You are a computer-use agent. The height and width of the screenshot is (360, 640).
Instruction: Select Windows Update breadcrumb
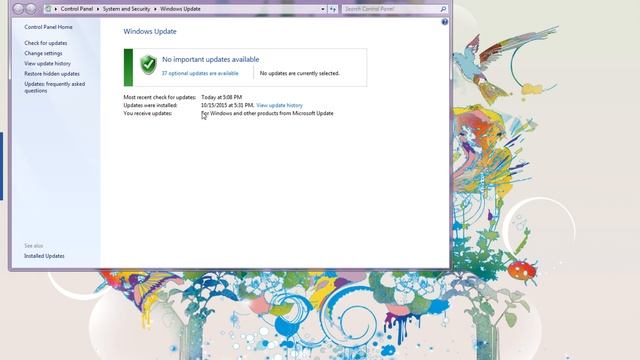(180, 9)
